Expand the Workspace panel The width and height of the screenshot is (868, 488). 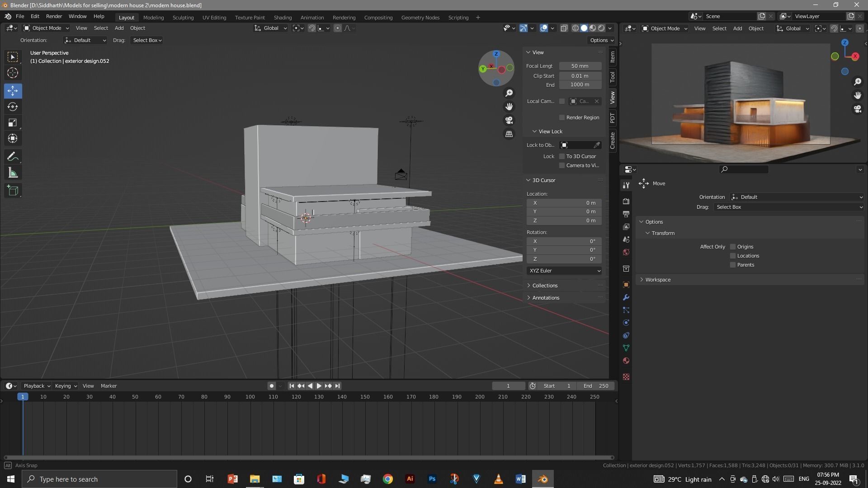[x=658, y=280]
